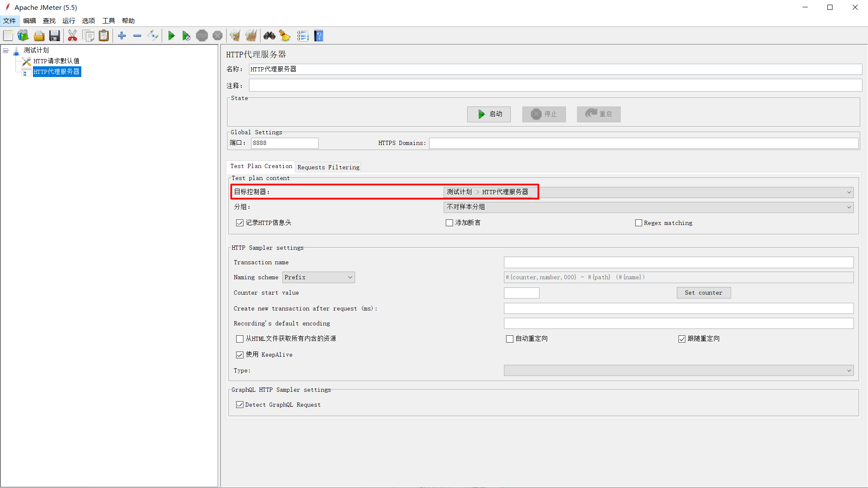The height and width of the screenshot is (488, 868).
Task: Open Help with question mark icon
Action: coord(319,36)
